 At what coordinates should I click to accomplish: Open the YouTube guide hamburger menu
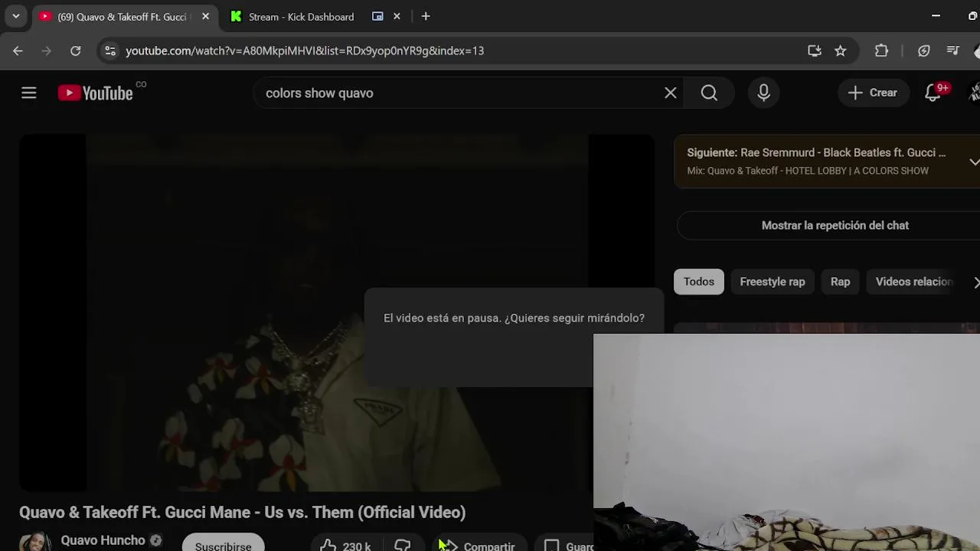(29, 93)
